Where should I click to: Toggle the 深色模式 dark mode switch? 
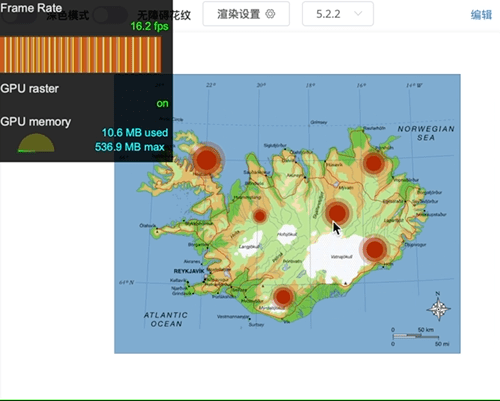point(18,15)
